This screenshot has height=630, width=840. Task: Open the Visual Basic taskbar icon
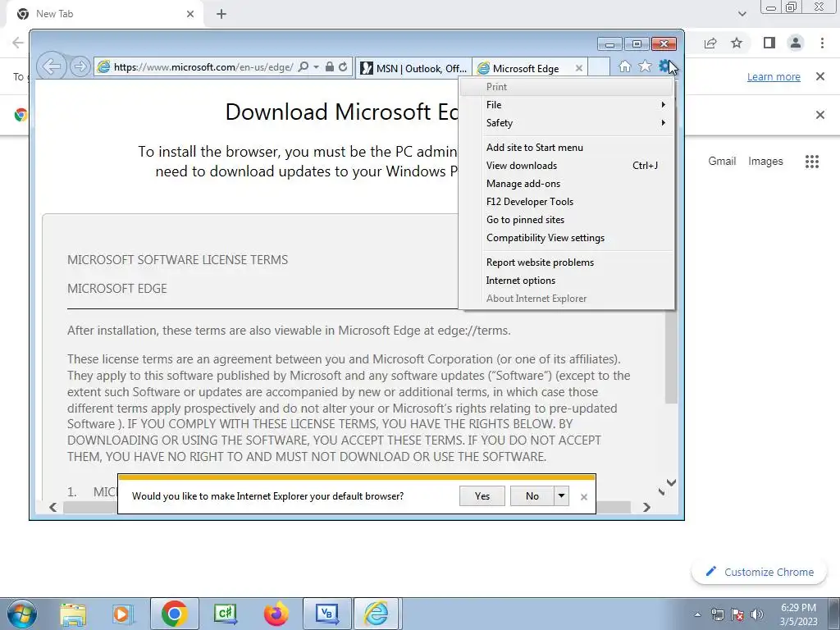tap(326, 614)
